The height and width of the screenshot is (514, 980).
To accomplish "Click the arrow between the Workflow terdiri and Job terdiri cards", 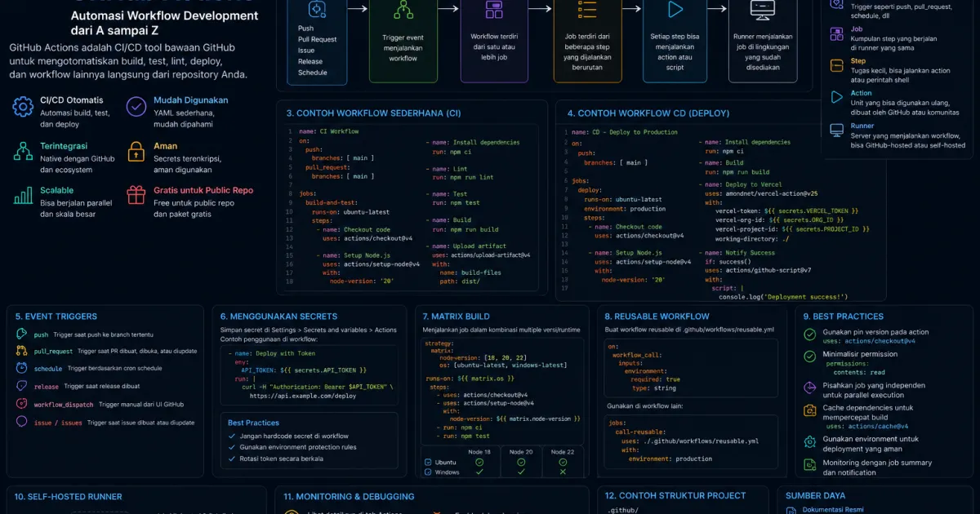I will click(x=541, y=9).
